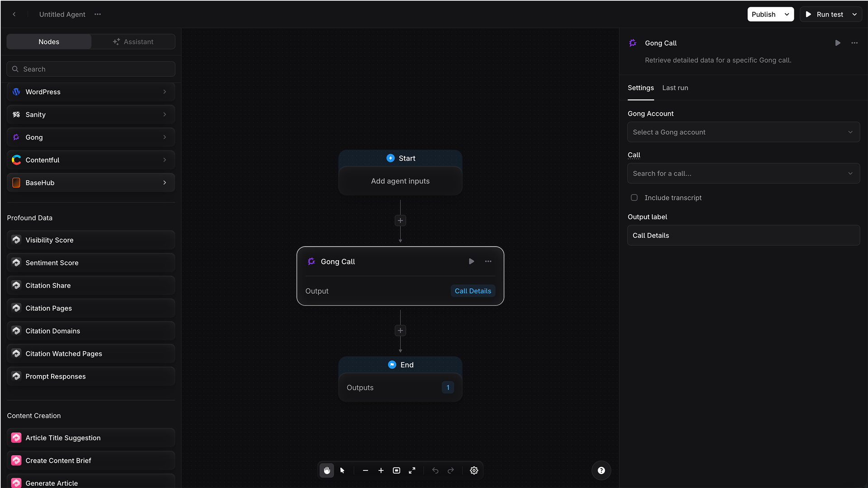Select the pointer cursor tool
This screenshot has width=868, height=488.
tap(342, 470)
